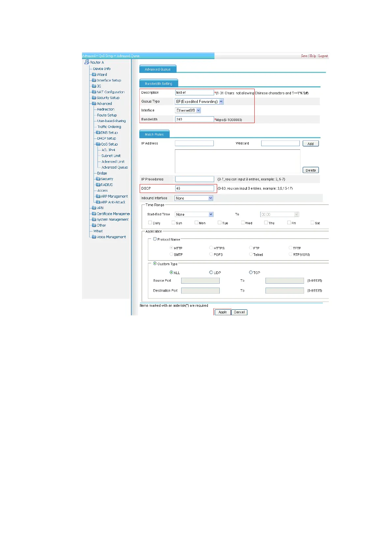The width and height of the screenshot is (392, 533).
Task: Click the Save link
Action: pos(304,56)
